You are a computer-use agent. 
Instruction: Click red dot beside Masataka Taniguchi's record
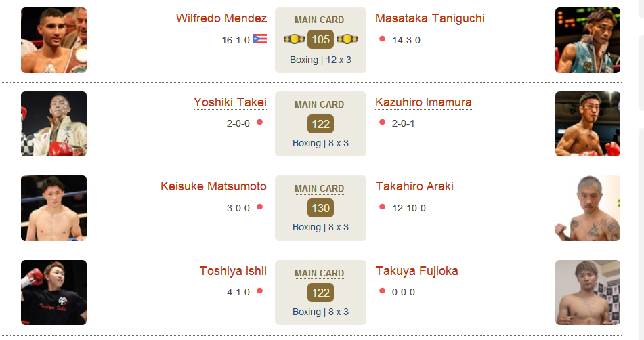(x=382, y=39)
